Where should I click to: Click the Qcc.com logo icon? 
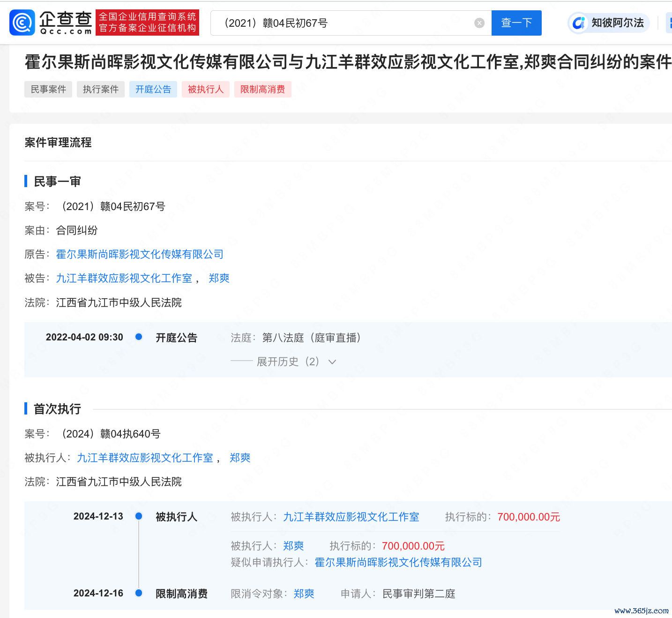22,23
